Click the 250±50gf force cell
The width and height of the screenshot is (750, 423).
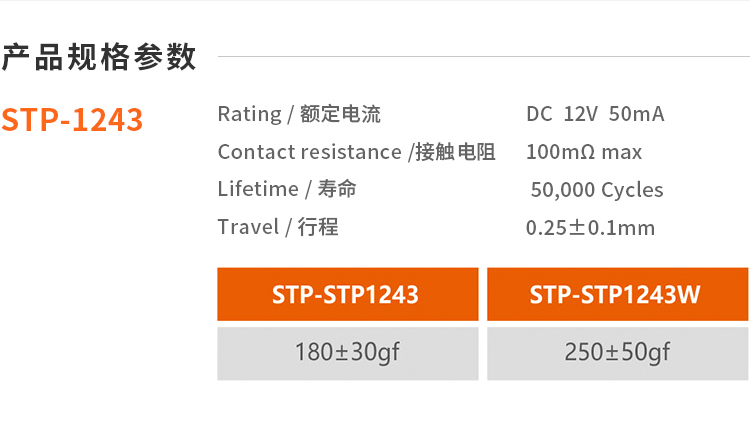click(617, 353)
